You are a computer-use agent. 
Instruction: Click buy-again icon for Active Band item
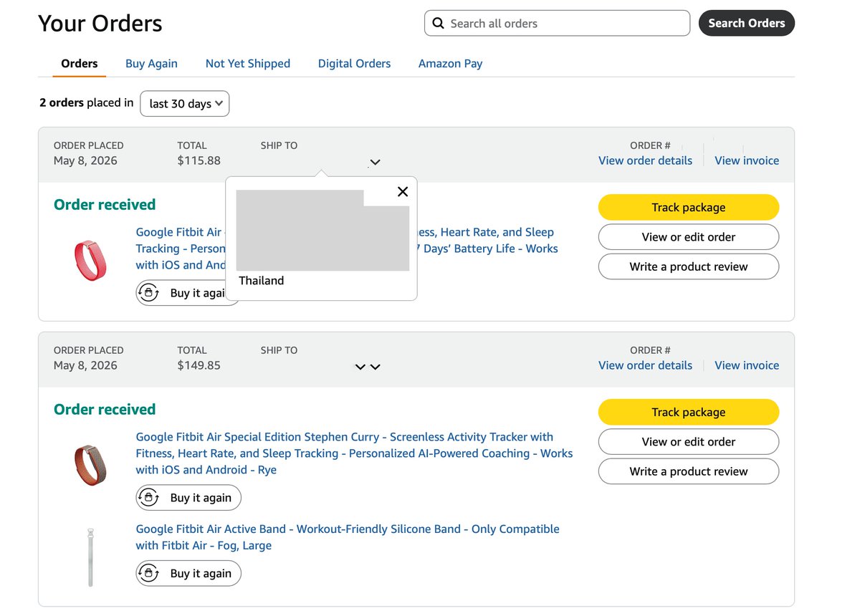[x=148, y=573]
